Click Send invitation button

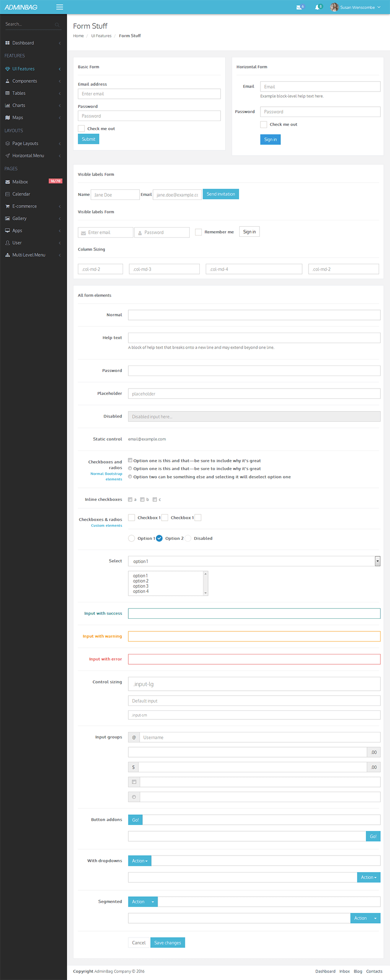[x=221, y=194]
